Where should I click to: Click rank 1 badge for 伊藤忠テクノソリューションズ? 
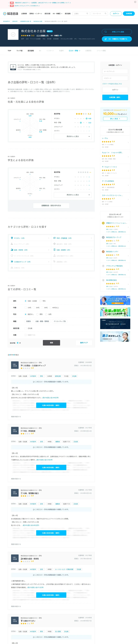(x=103, y=223)
